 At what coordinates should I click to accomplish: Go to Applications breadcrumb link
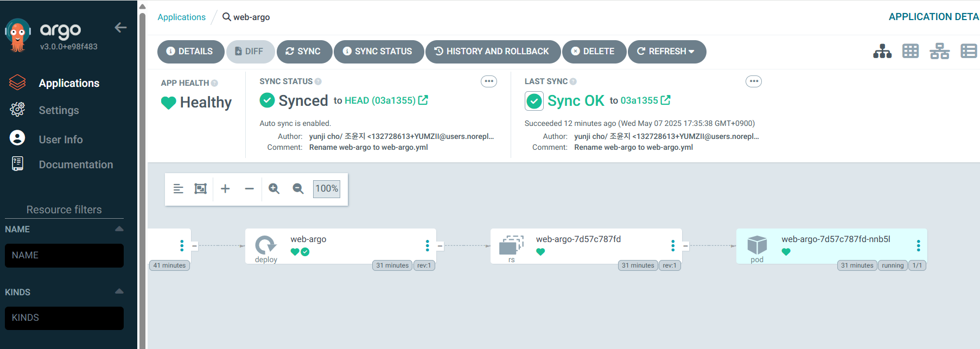point(181,17)
